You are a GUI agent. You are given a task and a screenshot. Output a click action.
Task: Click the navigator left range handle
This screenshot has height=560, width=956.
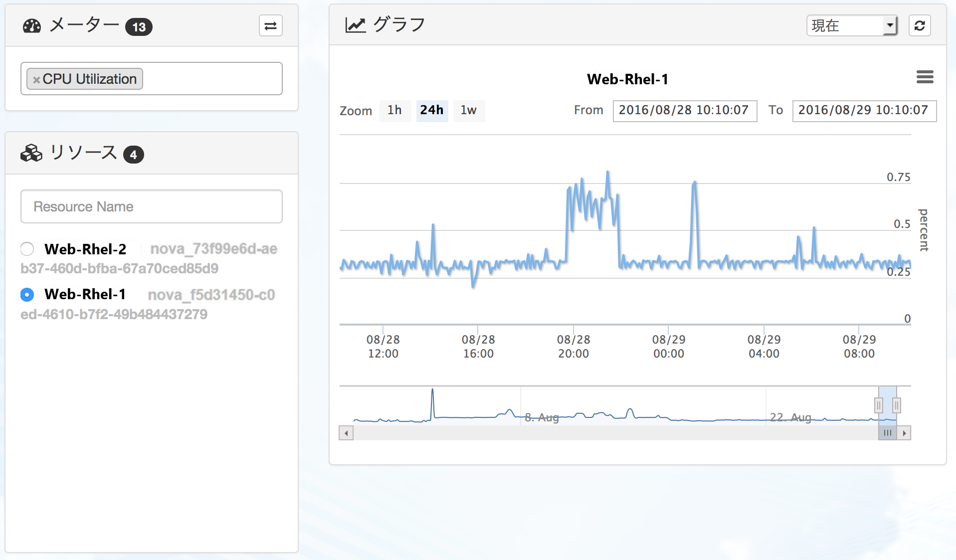[879, 405]
